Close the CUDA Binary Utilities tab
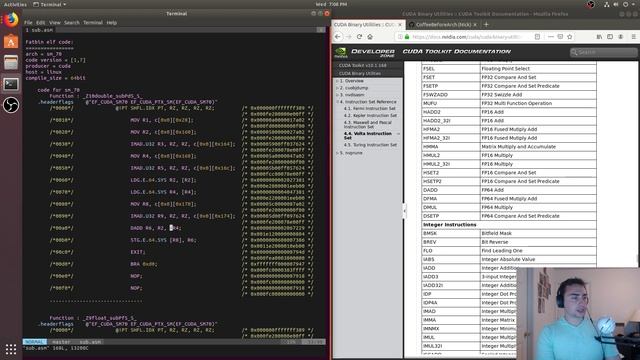Image resolution: width=640 pixels, height=360 pixels. coord(400,24)
